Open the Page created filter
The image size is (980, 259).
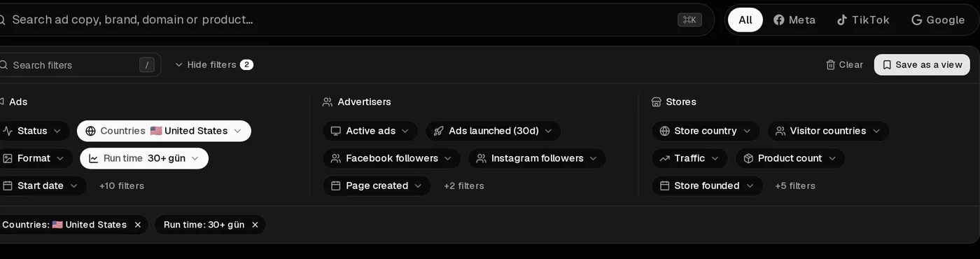377,185
